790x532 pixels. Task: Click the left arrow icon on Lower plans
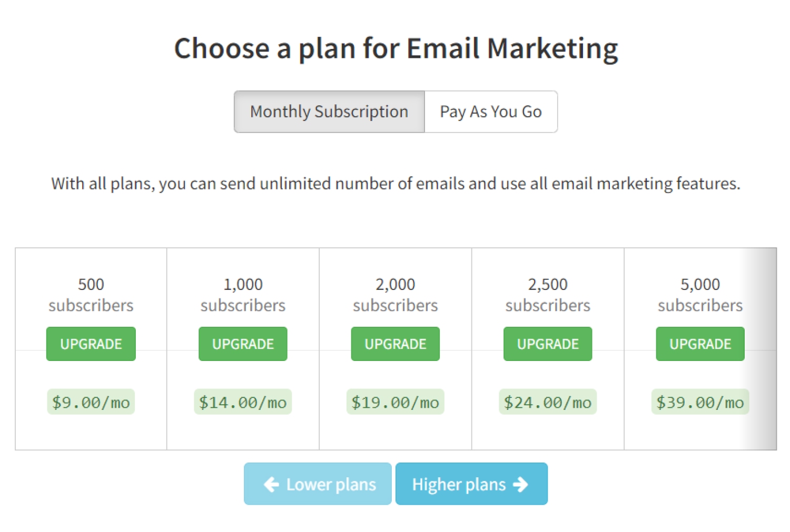tap(271, 484)
